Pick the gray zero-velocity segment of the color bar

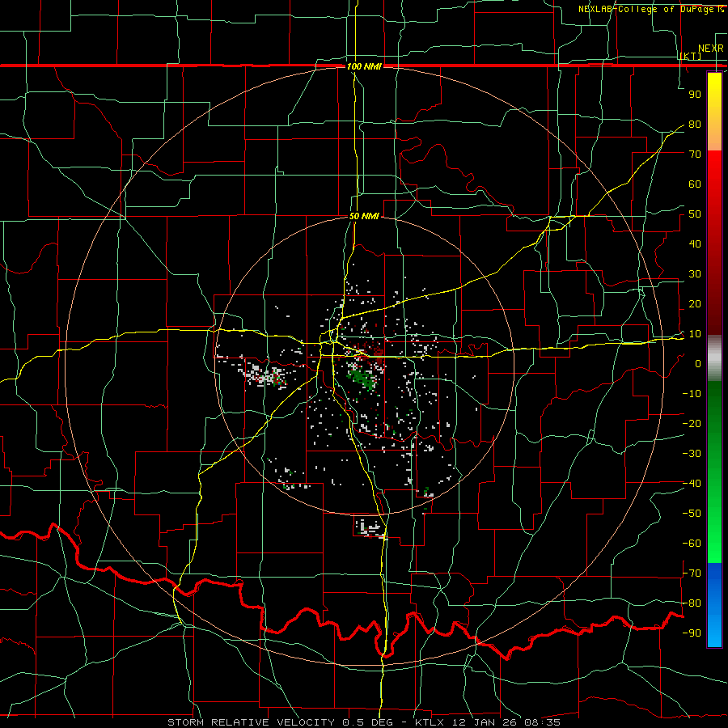tap(714, 358)
